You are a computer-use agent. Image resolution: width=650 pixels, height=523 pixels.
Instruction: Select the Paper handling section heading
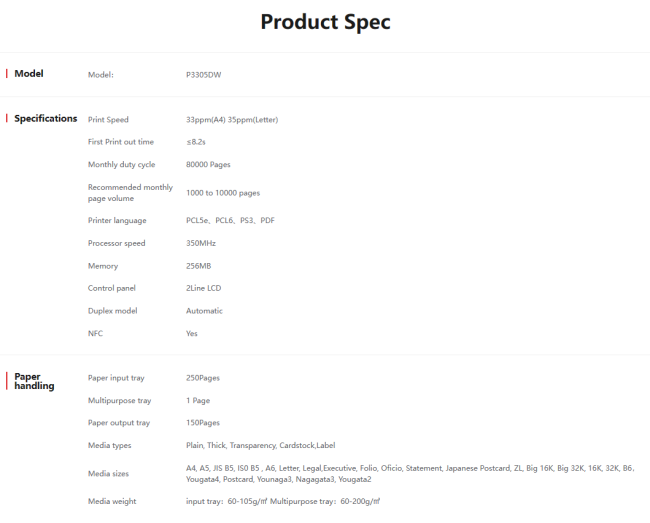[x=34, y=381]
